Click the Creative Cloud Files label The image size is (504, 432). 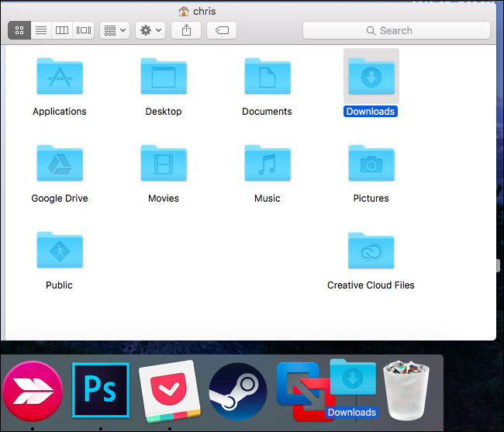pyautogui.click(x=371, y=285)
